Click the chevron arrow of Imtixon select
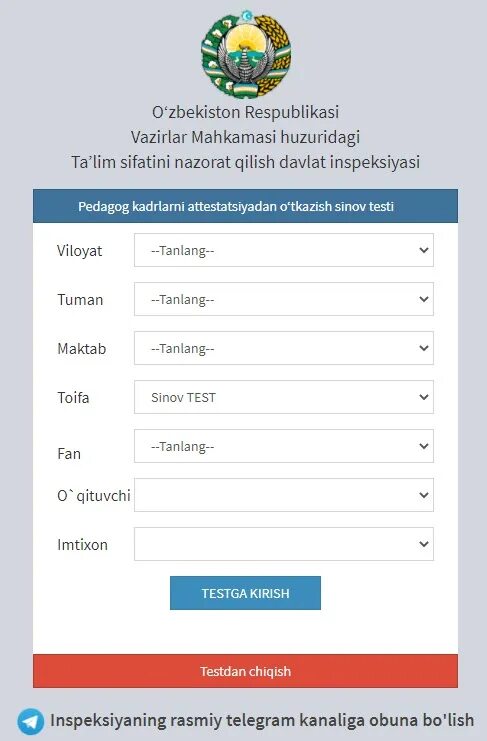This screenshot has height=741, width=487. pos(424,544)
